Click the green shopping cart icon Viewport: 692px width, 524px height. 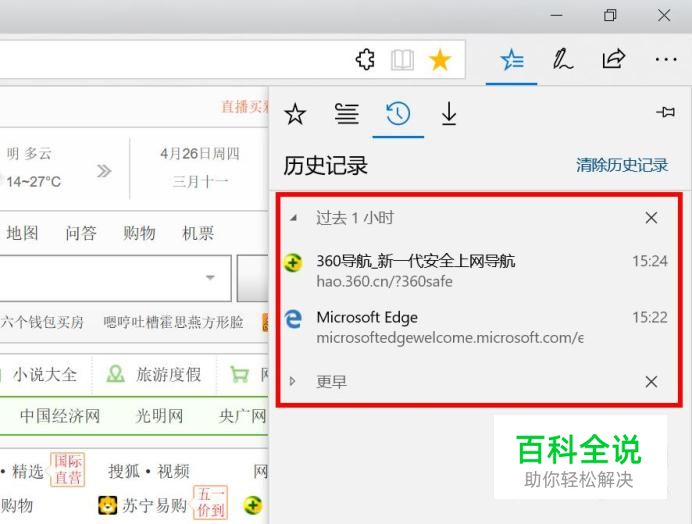coord(240,374)
